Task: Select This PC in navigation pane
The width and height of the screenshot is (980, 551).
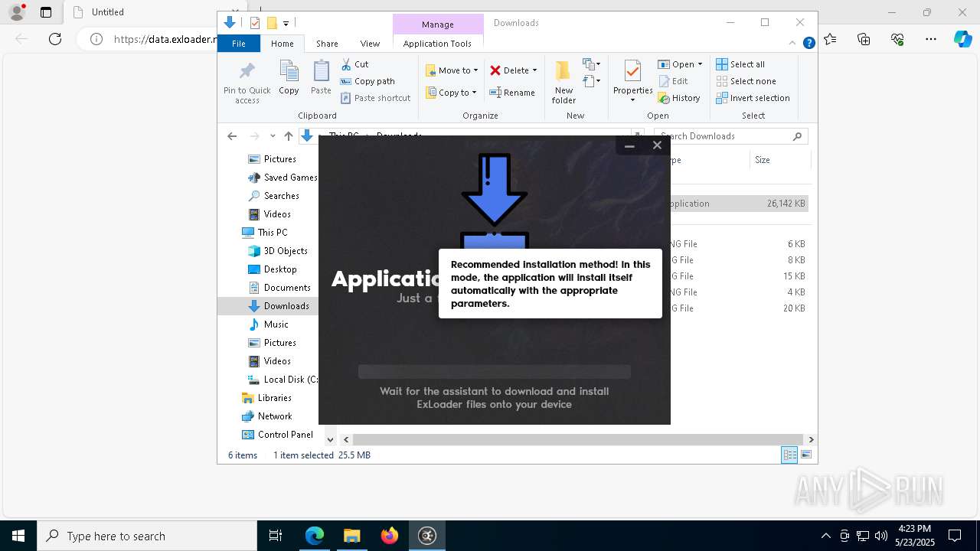Action: (265, 233)
